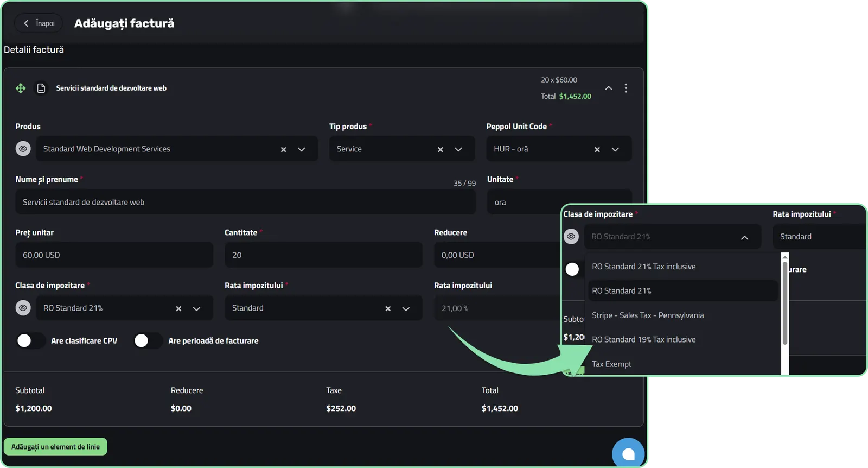The height and width of the screenshot is (468, 868).
Task: Click the Subtotal value $1,200.00
Action: click(34, 408)
